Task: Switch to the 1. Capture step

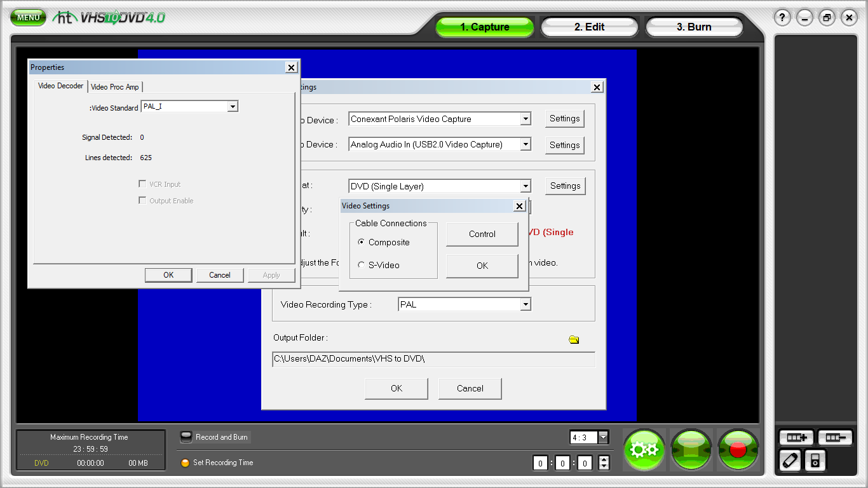Action: click(485, 27)
